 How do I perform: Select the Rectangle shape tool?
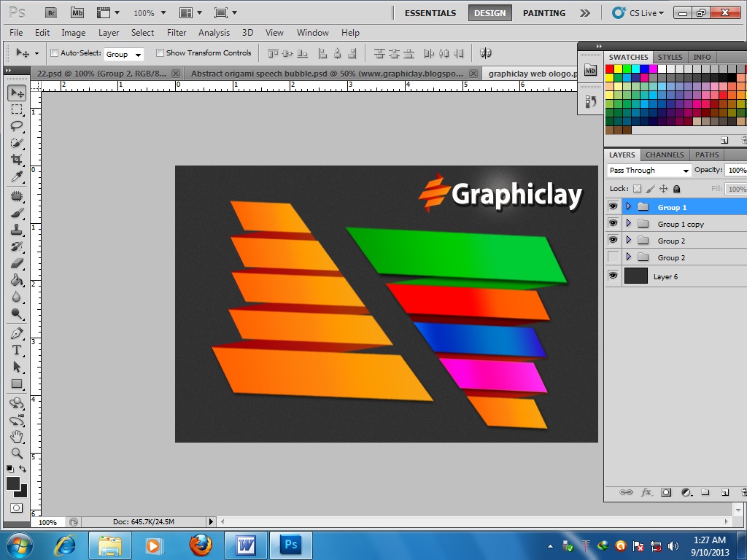tap(17, 384)
